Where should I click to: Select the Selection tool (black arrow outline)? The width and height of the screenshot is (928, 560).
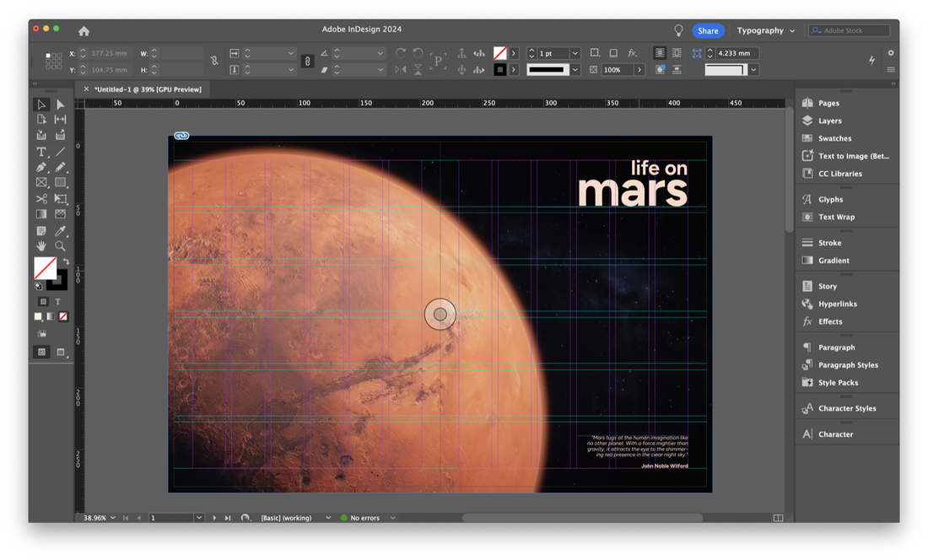tap(40, 105)
